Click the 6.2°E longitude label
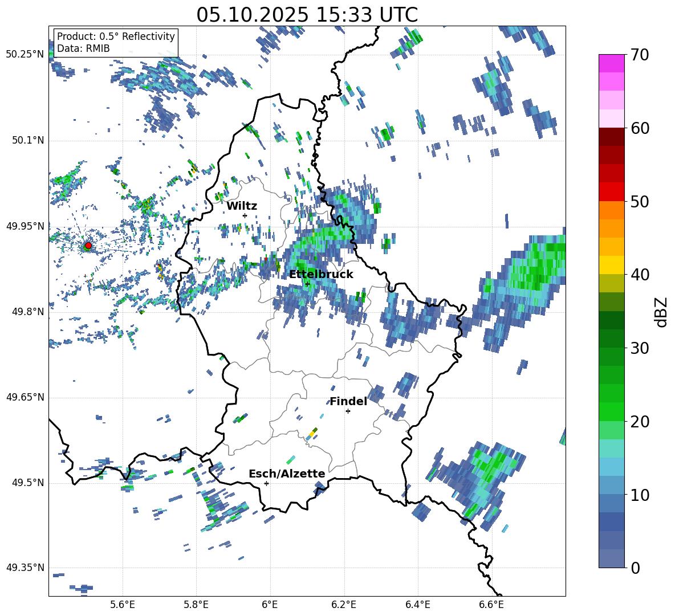 pyautogui.click(x=344, y=605)
